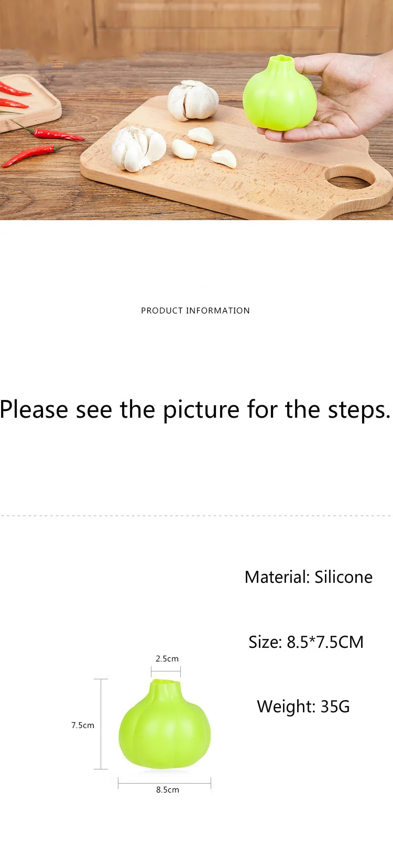Click the 8.5cm width label

point(168,789)
